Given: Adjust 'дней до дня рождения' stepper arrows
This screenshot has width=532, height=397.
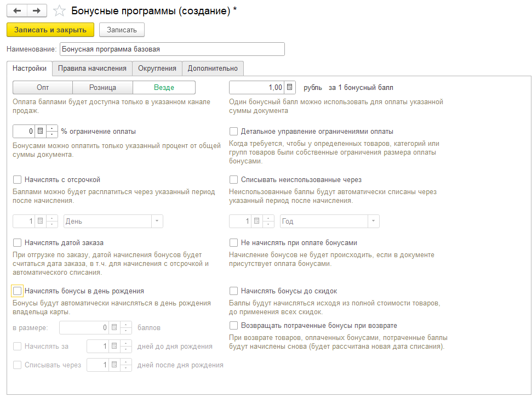Looking at the screenshot, I should coord(126,346).
